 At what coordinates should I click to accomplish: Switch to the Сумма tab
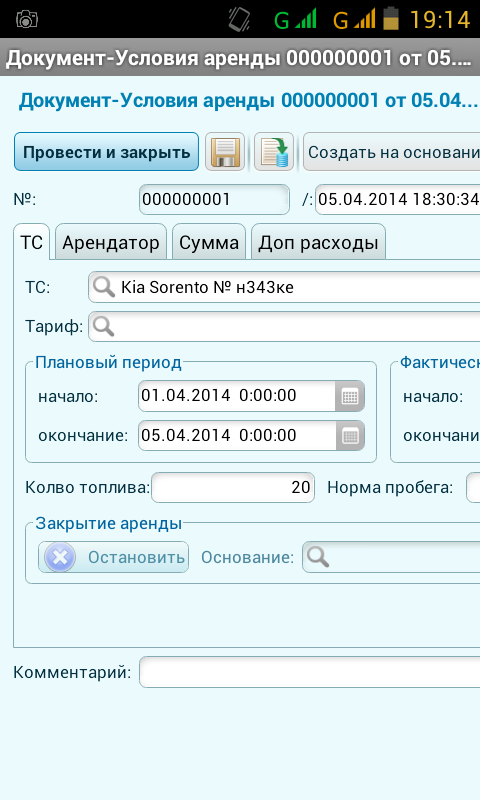[209, 242]
